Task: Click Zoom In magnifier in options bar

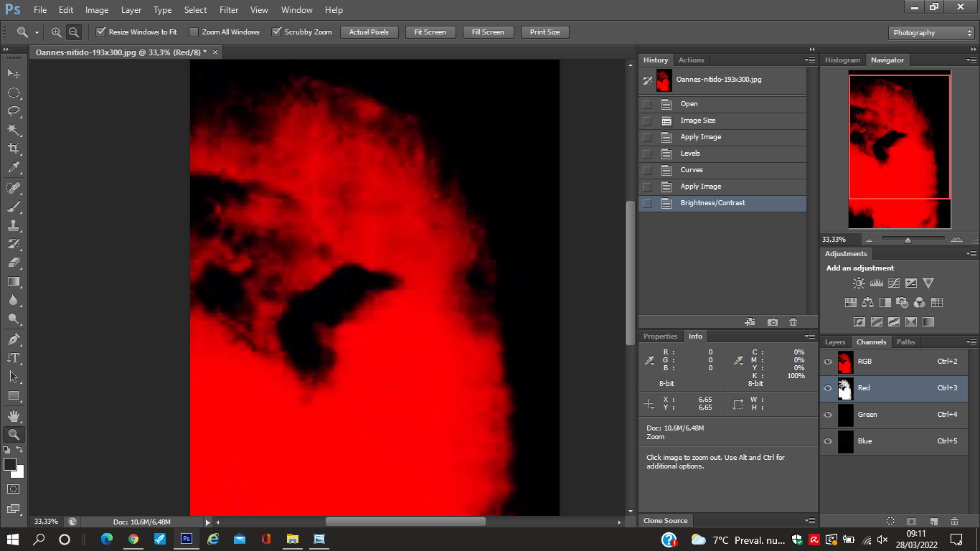Action: [x=57, y=32]
